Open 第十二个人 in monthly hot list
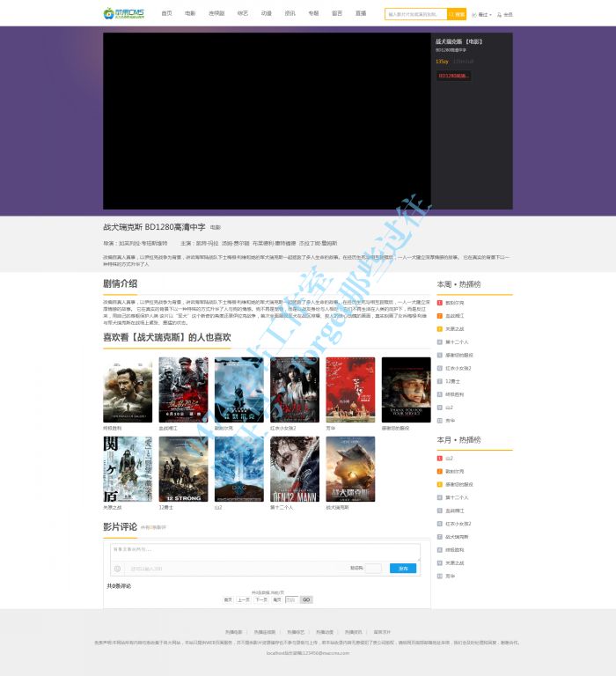Image resolution: width=616 pixels, height=676 pixels. (457, 497)
